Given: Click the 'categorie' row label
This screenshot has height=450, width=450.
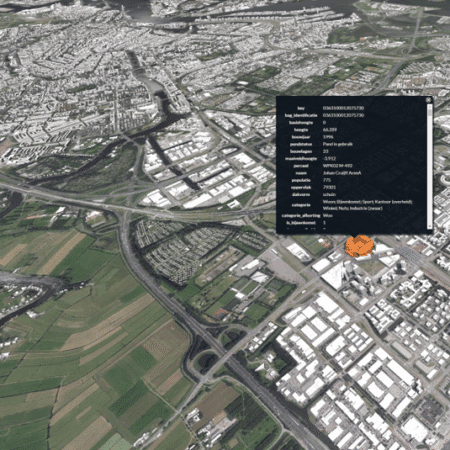Looking at the screenshot, I should coord(301,205).
